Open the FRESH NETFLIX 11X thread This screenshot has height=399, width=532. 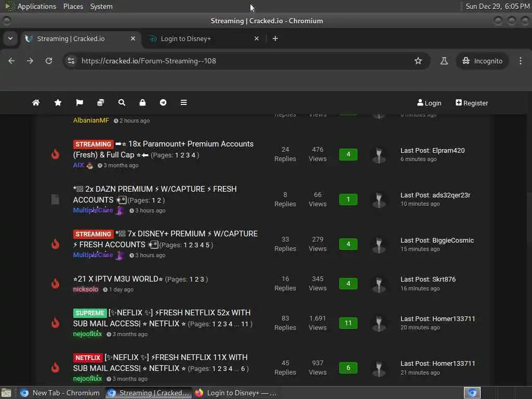pos(161,363)
